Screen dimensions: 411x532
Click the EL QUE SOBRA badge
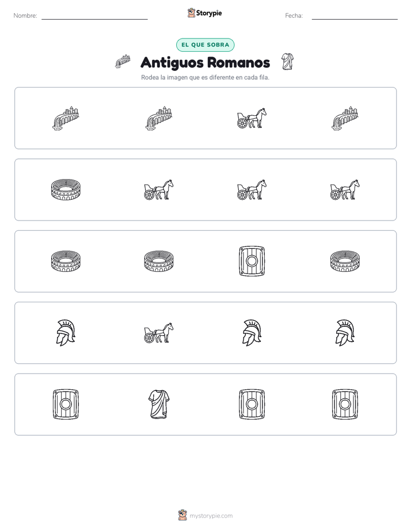point(205,45)
